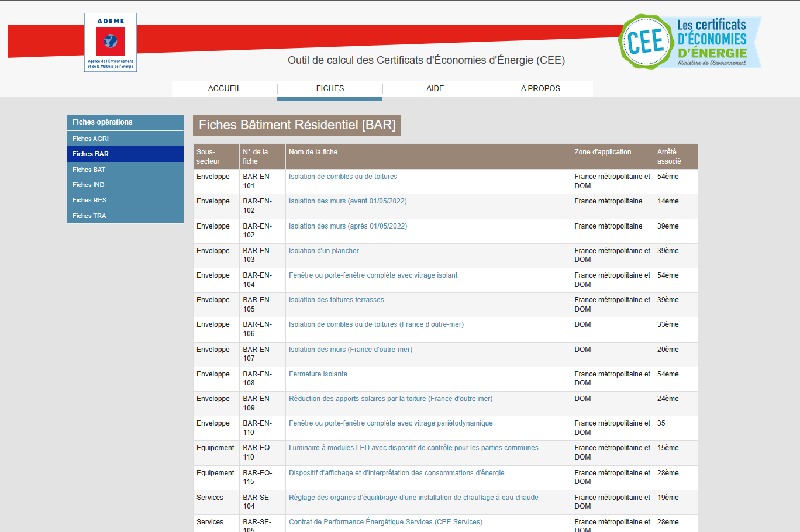Click the 'BAR-EN-105' fiche number cell

263,305
